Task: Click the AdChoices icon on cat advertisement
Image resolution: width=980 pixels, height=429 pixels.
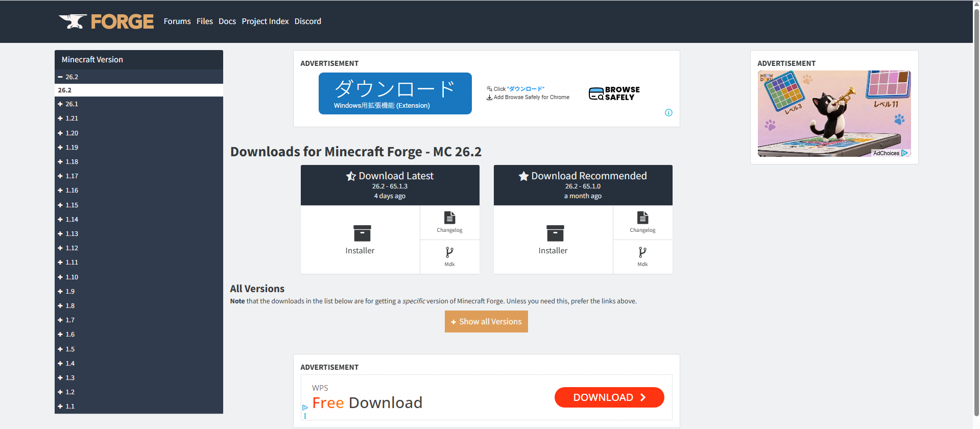Action: pos(904,153)
